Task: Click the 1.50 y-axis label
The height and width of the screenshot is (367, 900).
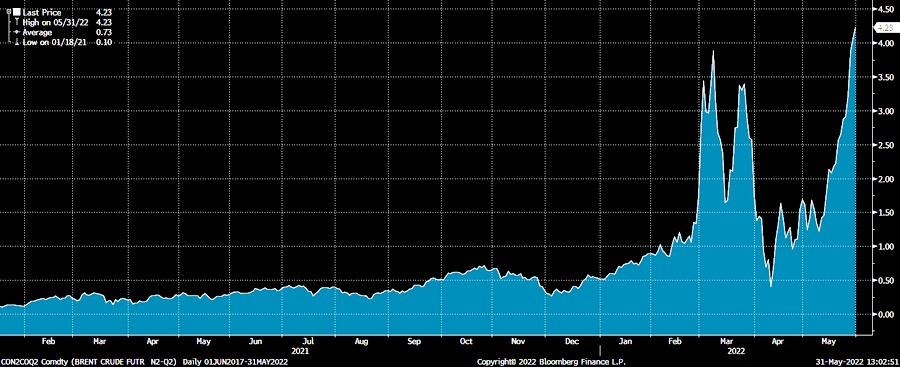Action: 885,213
